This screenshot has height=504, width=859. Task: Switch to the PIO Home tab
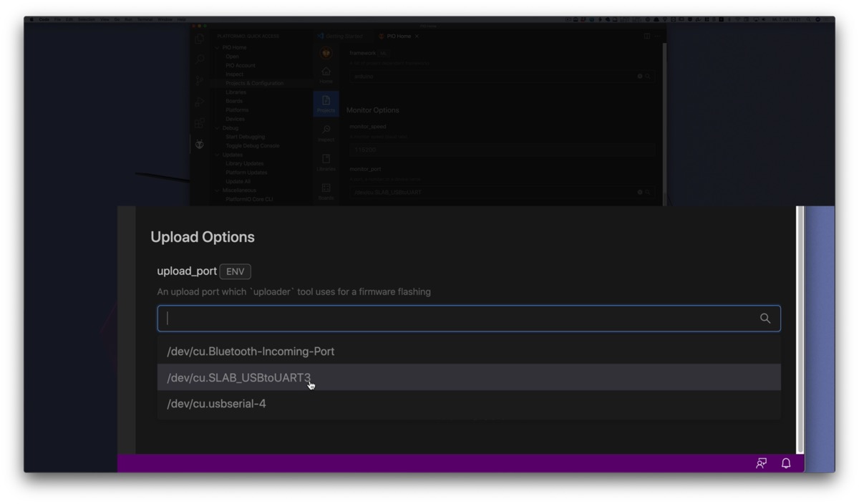pyautogui.click(x=398, y=36)
